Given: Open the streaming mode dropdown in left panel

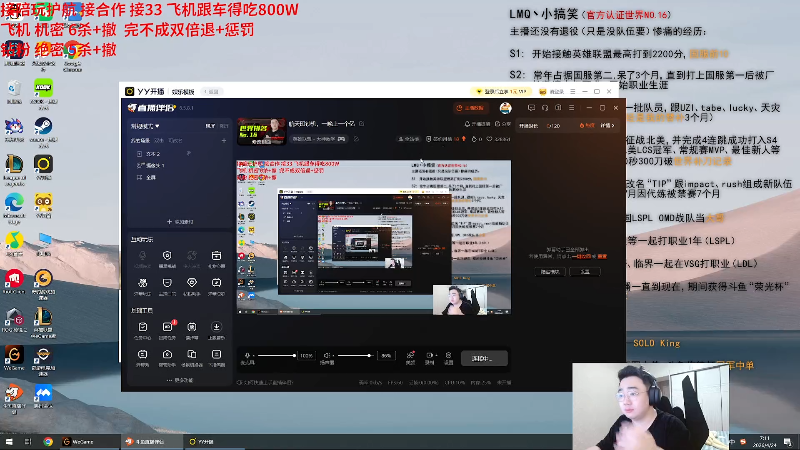Looking at the screenshot, I should tap(145, 126).
